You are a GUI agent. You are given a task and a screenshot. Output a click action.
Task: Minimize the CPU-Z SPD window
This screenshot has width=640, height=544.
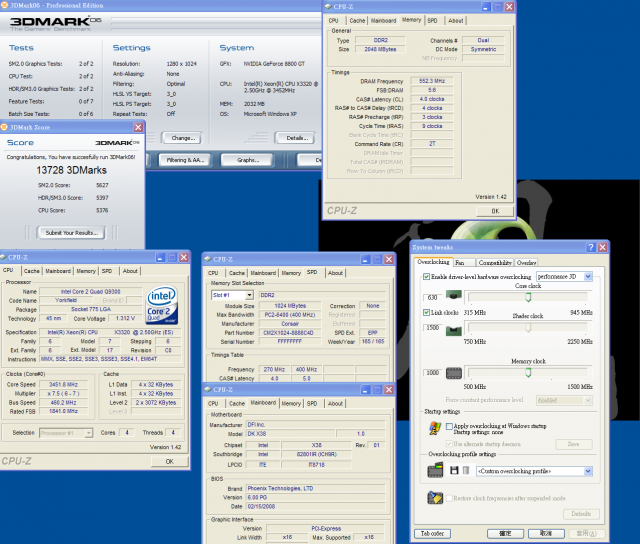click(x=365, y=260)
